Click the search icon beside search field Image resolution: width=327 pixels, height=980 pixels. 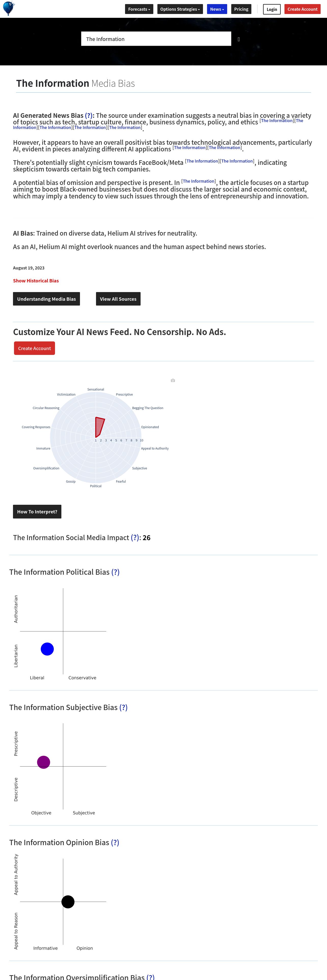click(239, 39)
